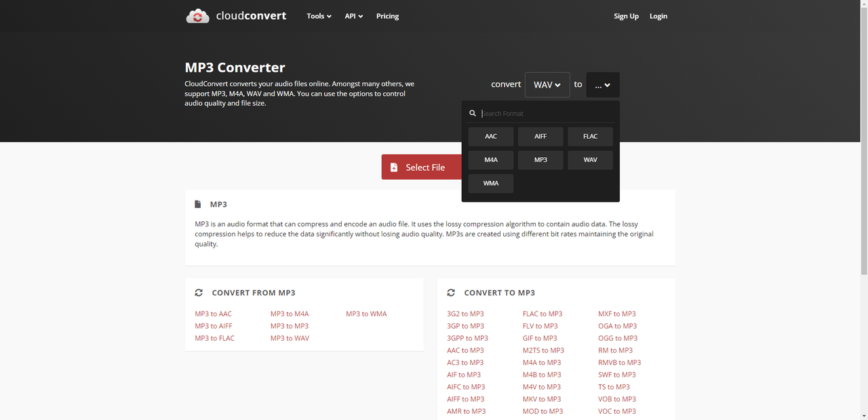
Task: Click the refresh icon beside CONVERT TO MP3
Action: (451, 293)
